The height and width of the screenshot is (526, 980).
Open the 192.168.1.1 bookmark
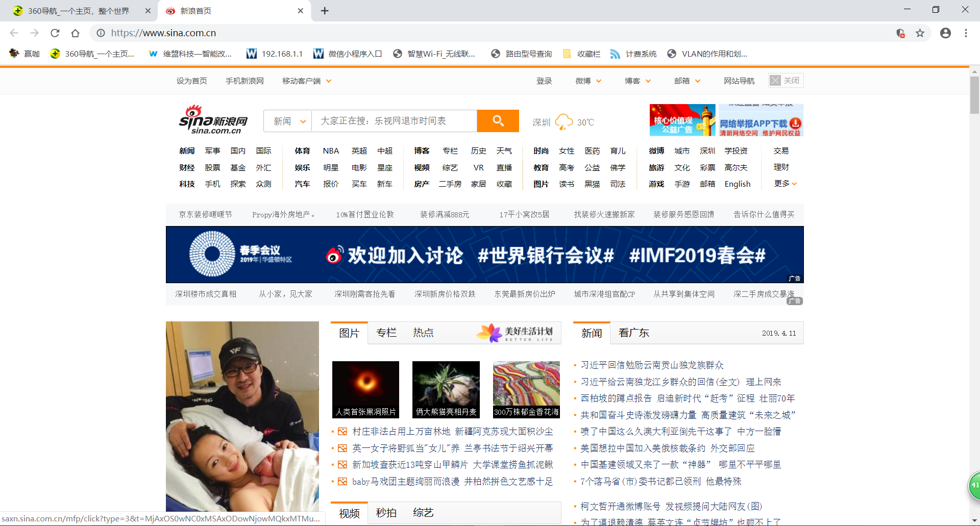pyautogui.click(x=275, y=54)
